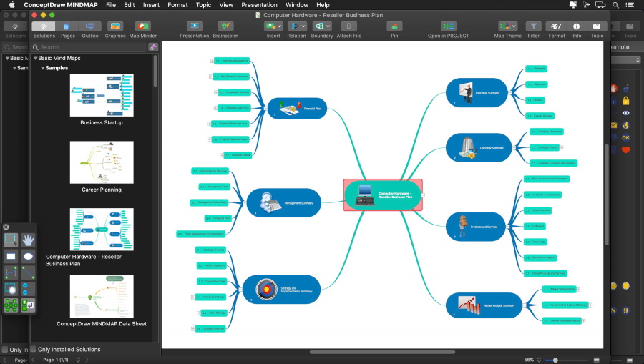Viewport: 644px width, 364px height.
Task: Click the Page-1 (1/1) page stepper
Action: [x=78, y=360]
